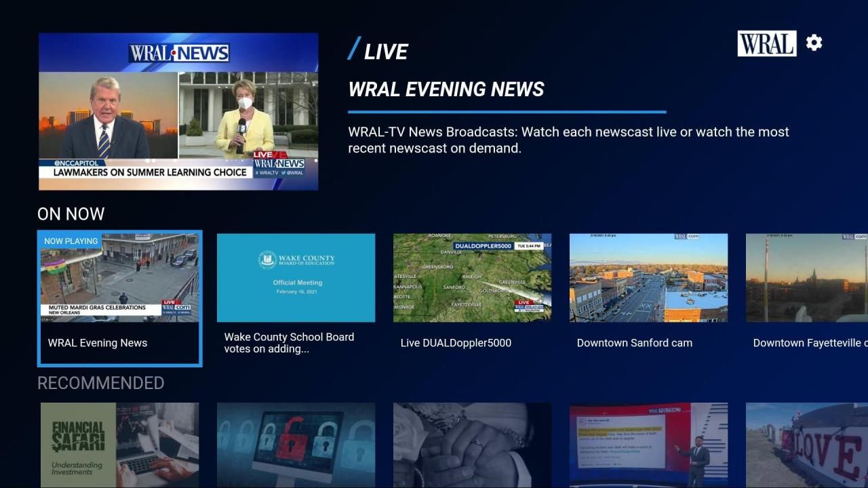This screenshot has height=488, width=868.
Task: Click the 'Live DUALDoppler5000' caption text
Action: tap(456, 343)
